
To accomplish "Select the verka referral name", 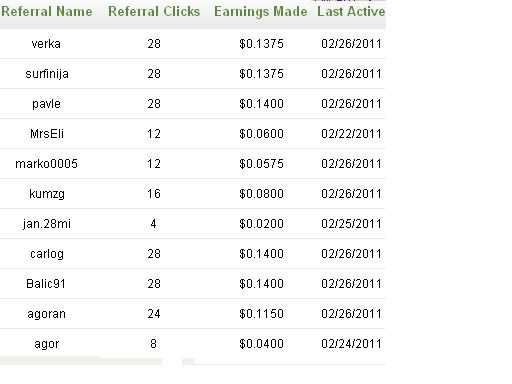I will 46,44.
